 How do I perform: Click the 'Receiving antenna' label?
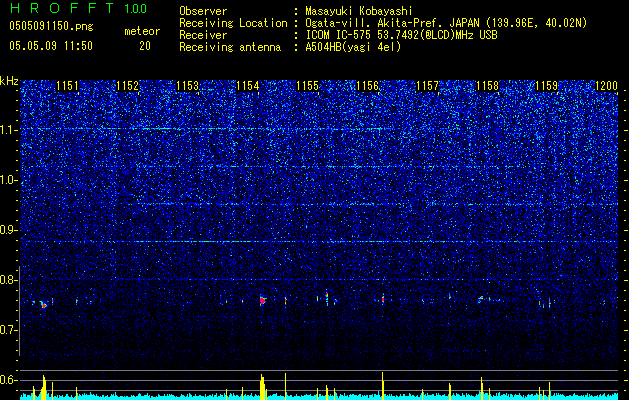pyautogui.click(x=230, y=47)
